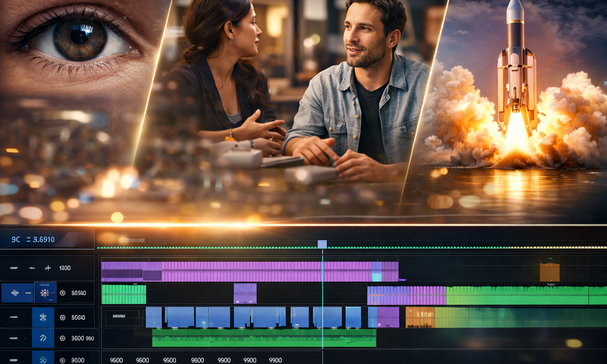Click the dash icon on the 1200 track row

[14, 267]
